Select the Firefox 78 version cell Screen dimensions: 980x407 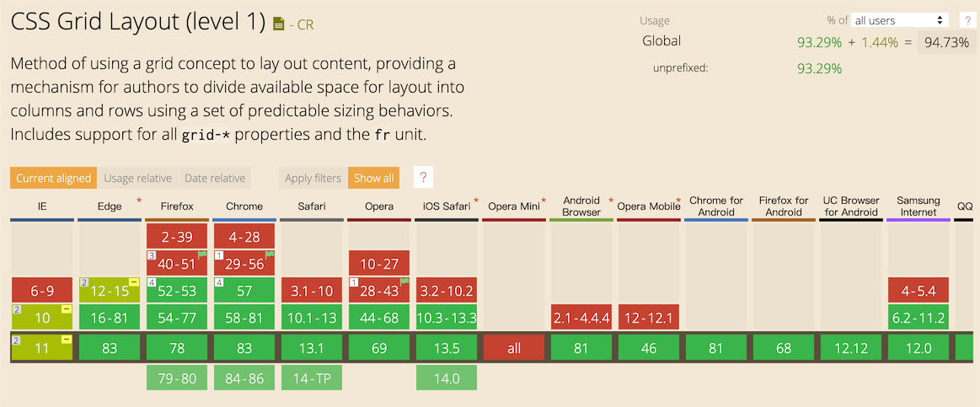click(177, 348)
